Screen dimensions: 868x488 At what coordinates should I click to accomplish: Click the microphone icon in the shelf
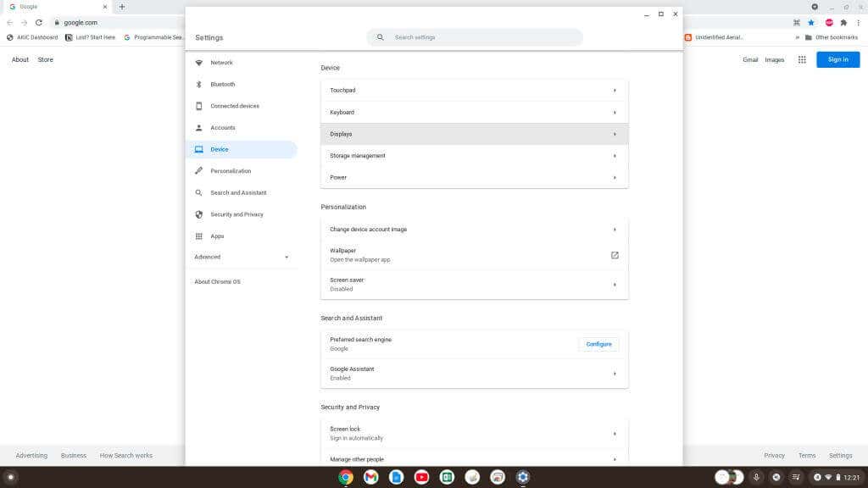(x=756, y=477)
